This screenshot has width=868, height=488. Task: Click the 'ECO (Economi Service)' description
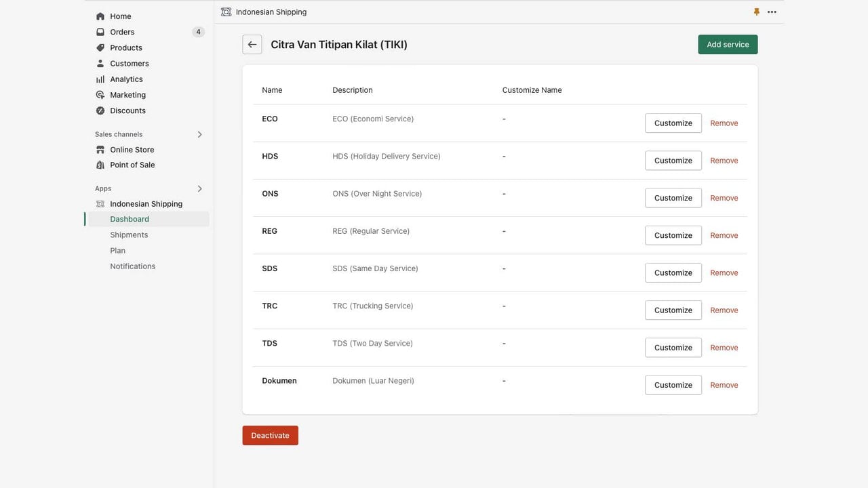pyautogui.click(x=373, y=119)
